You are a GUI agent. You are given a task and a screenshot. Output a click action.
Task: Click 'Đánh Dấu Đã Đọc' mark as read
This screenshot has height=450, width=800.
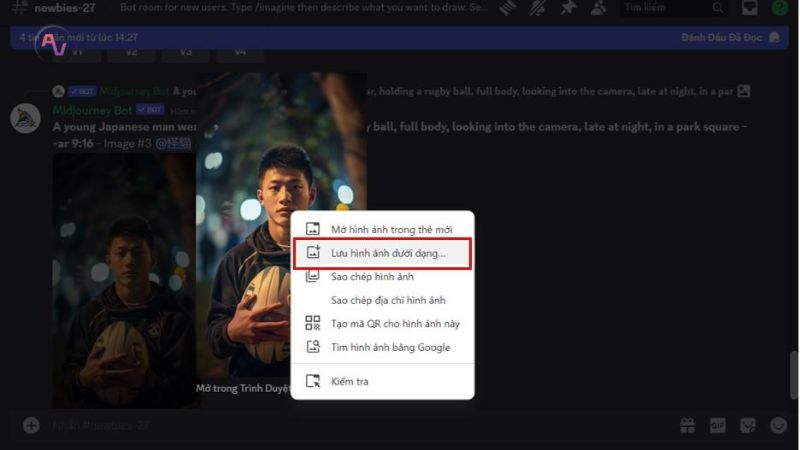(x=721, y=37)
